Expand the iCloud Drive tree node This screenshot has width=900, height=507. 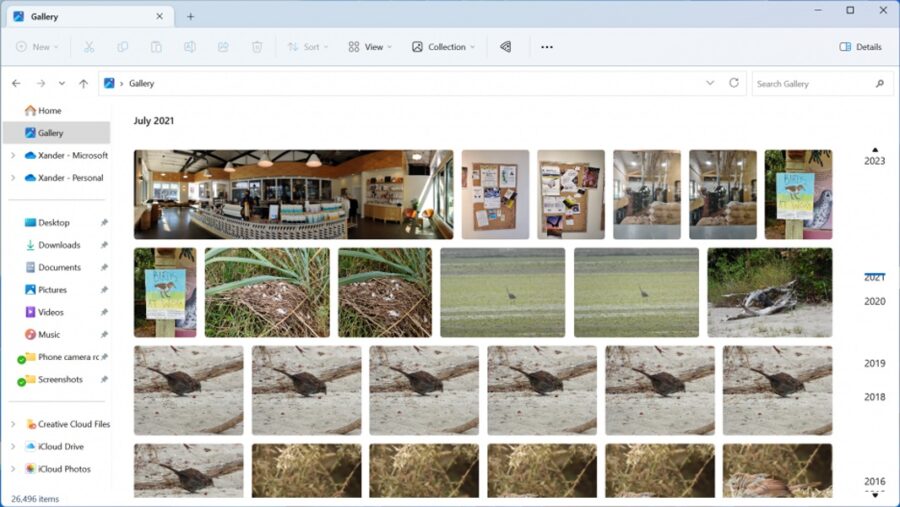[12, 447]
